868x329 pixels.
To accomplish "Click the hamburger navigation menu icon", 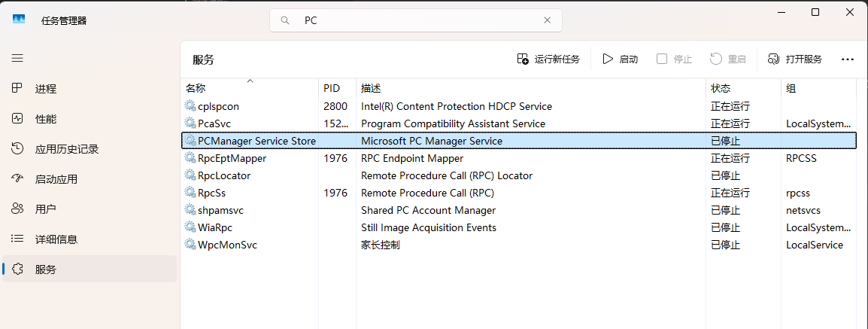I will click(17, 58).
